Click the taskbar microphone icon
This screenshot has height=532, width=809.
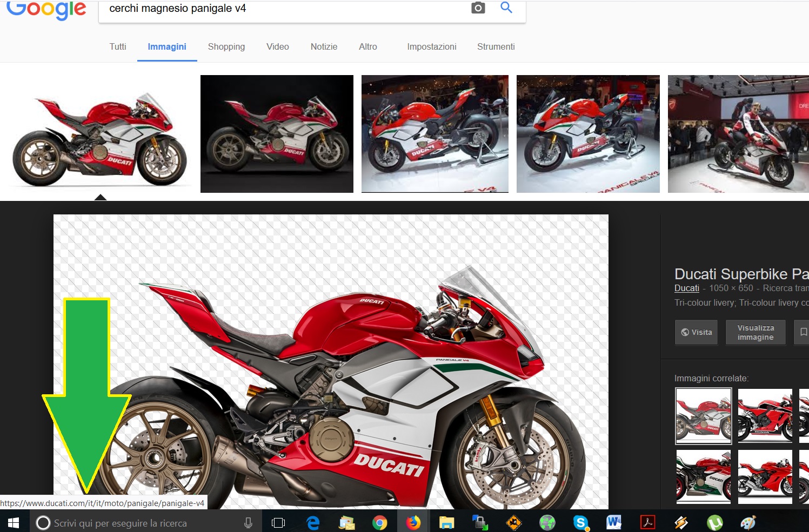pyautogui.click(x=249, y=523)
